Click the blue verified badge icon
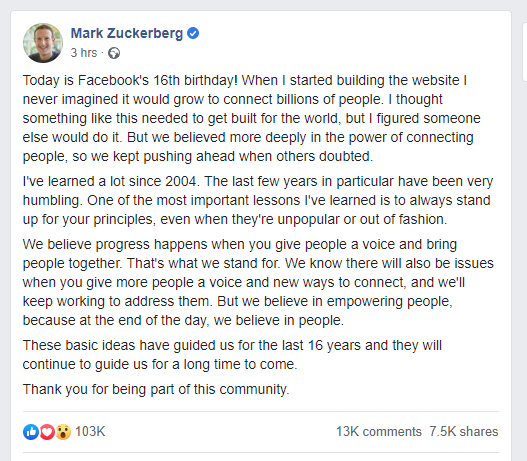 [x=193, y=33]
